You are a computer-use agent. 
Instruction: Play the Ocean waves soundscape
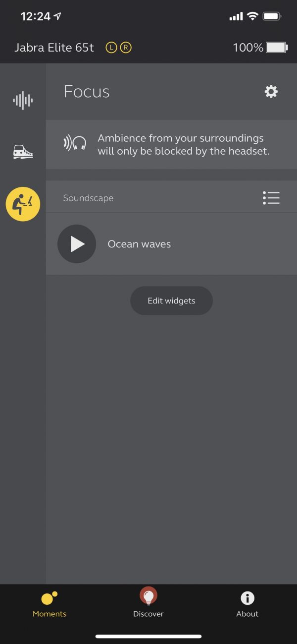point(77,244)
